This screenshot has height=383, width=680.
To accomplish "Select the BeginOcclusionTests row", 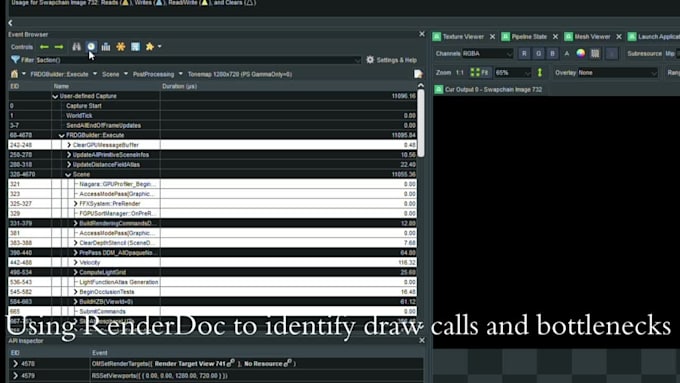I will point(212,292).
